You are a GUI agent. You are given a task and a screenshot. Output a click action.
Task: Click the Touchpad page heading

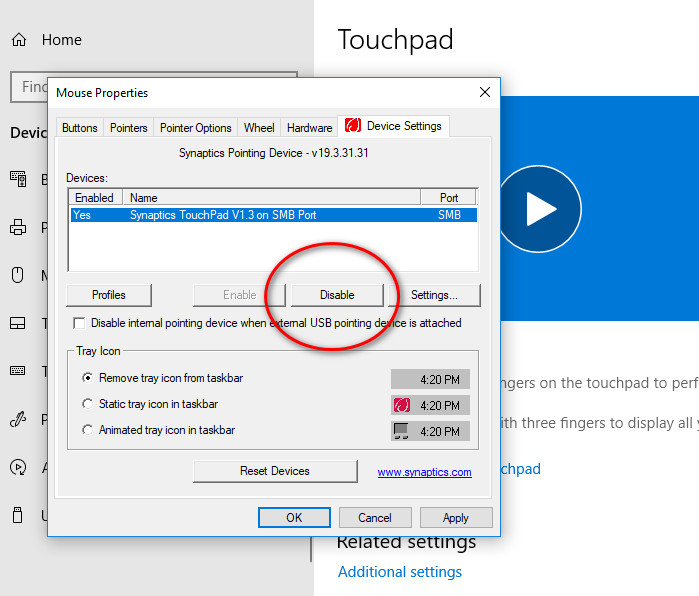[395, 40]
